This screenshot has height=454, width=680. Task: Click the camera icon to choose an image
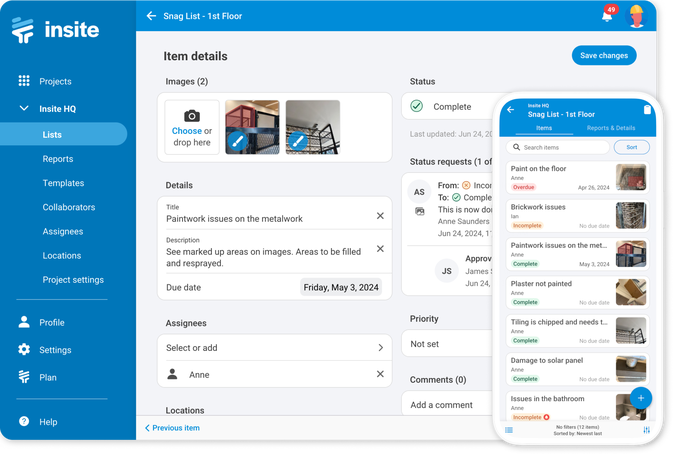[191, 116]
